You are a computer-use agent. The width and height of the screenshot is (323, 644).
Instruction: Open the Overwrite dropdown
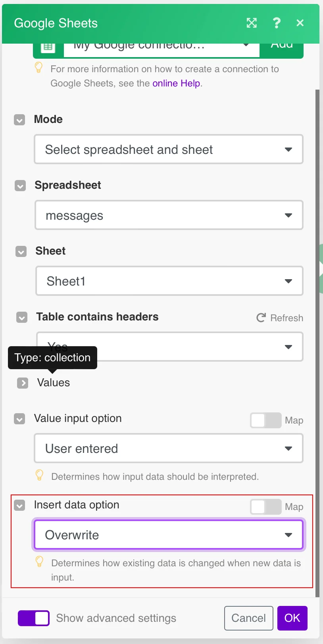(x=169, y=535)
